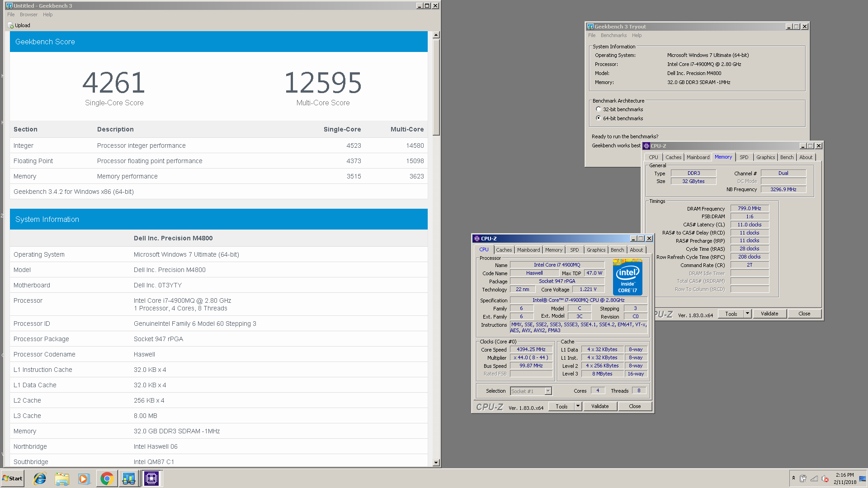Open the Windows Start button
The image size is (868, 488).
click(12, 479)
